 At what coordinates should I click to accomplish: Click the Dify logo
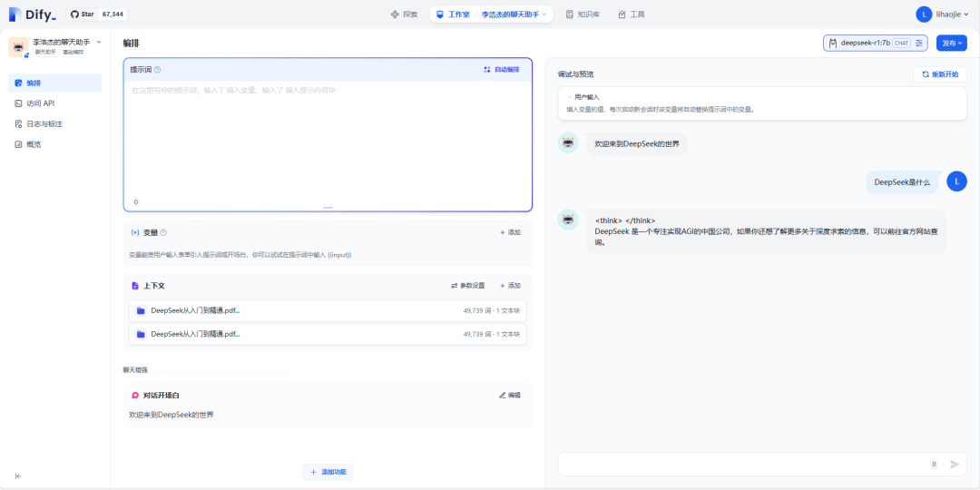tap(33, 15)
